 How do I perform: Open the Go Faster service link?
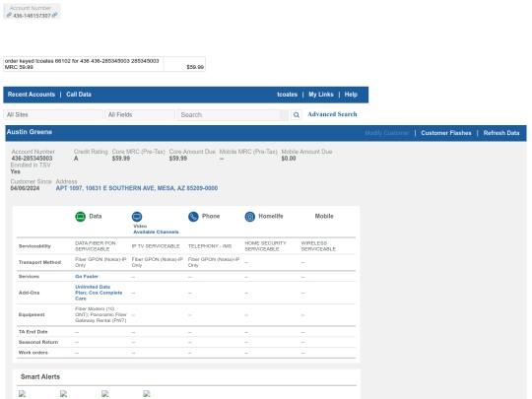point(87,277)
